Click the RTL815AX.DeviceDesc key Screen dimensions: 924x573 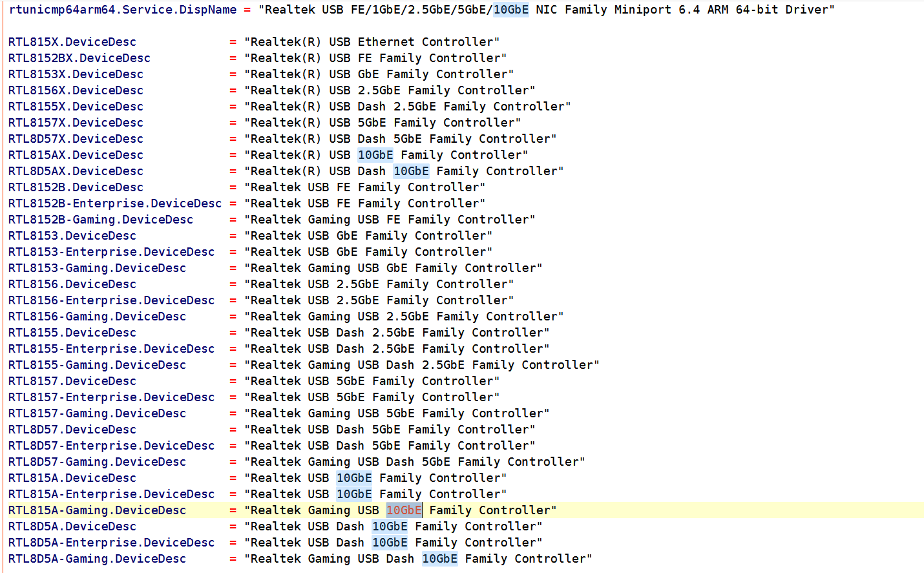[76, 155]
